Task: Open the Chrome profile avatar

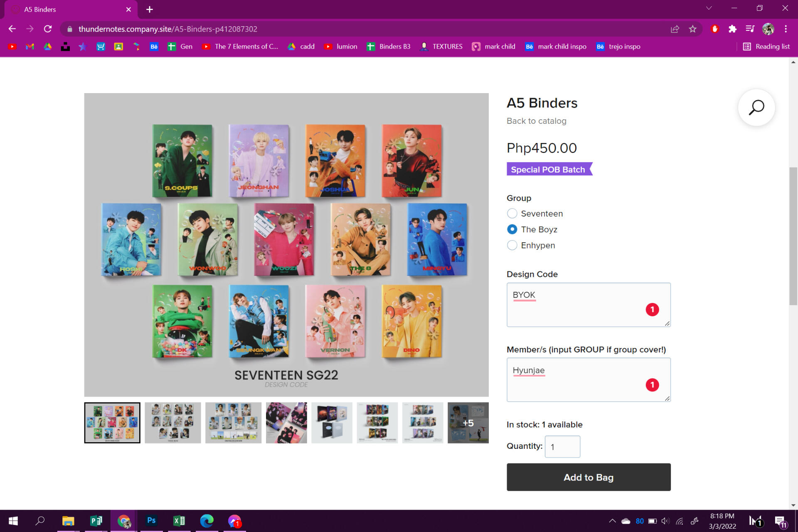Action: 768,29
